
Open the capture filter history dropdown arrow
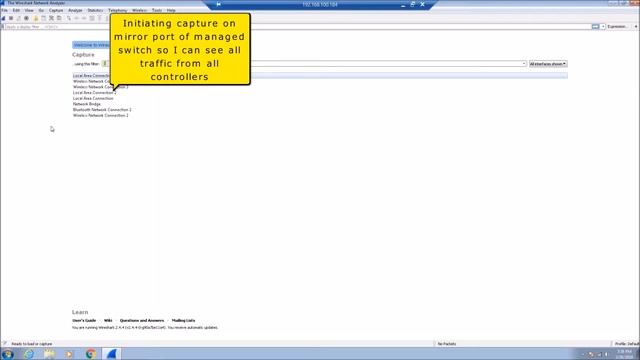524,64
